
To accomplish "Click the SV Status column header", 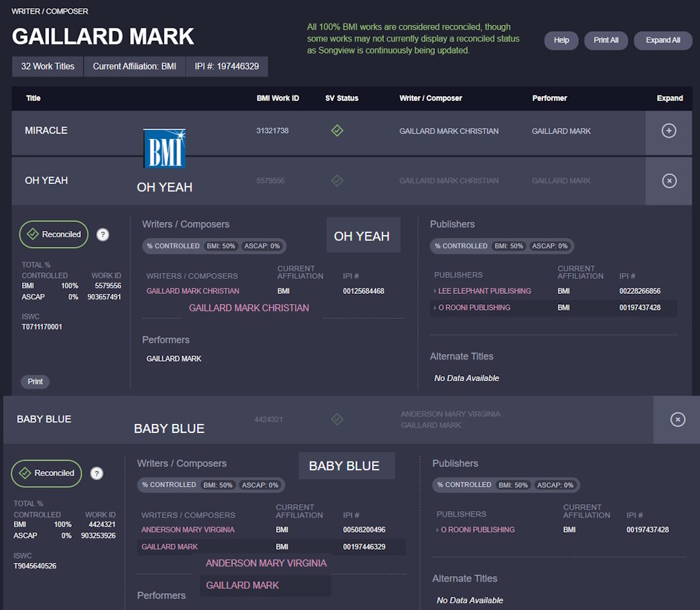I will point(342,98).
